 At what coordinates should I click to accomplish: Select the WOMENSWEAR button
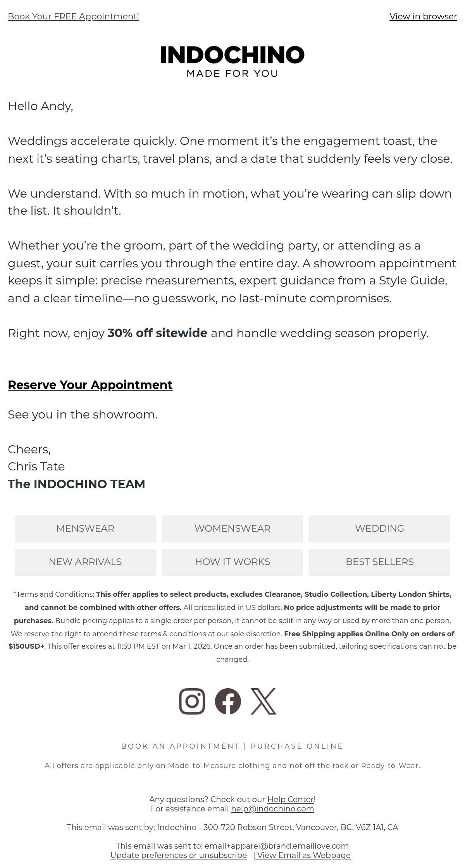coord(232,529)
